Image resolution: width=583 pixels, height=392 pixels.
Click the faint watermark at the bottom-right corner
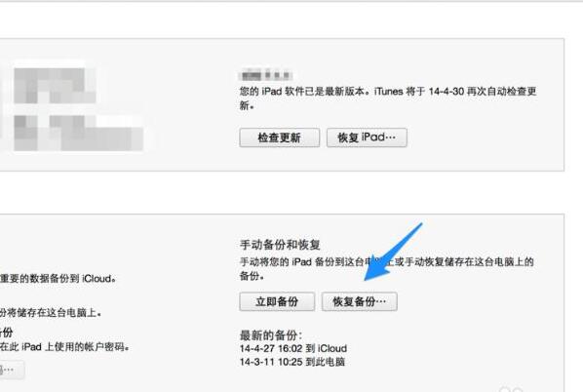[511, 389]
